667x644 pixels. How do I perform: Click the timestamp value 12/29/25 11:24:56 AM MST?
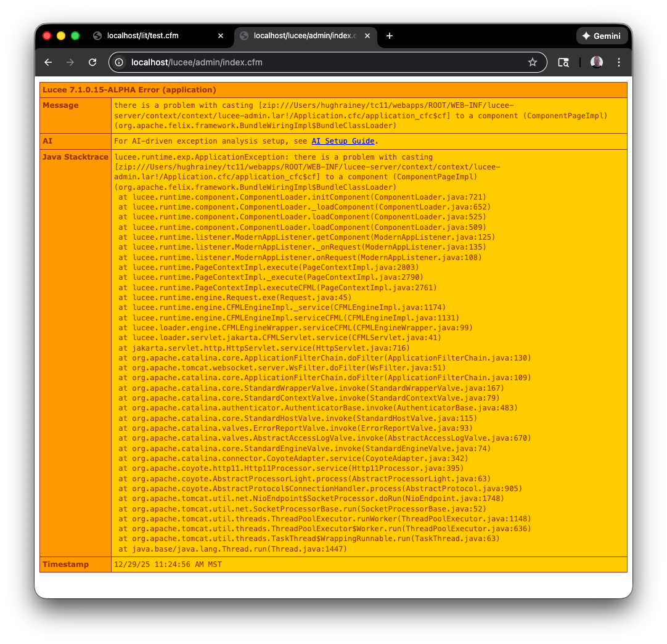(168, 565)
